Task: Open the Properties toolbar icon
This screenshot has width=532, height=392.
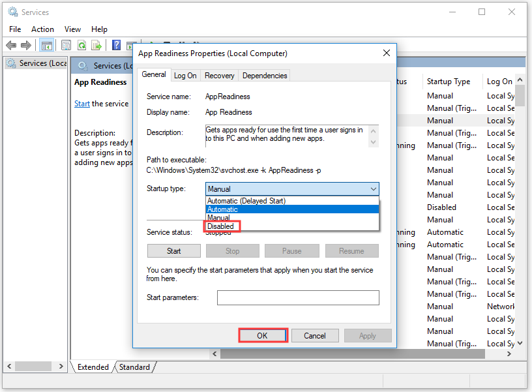Action: point(66,45)
